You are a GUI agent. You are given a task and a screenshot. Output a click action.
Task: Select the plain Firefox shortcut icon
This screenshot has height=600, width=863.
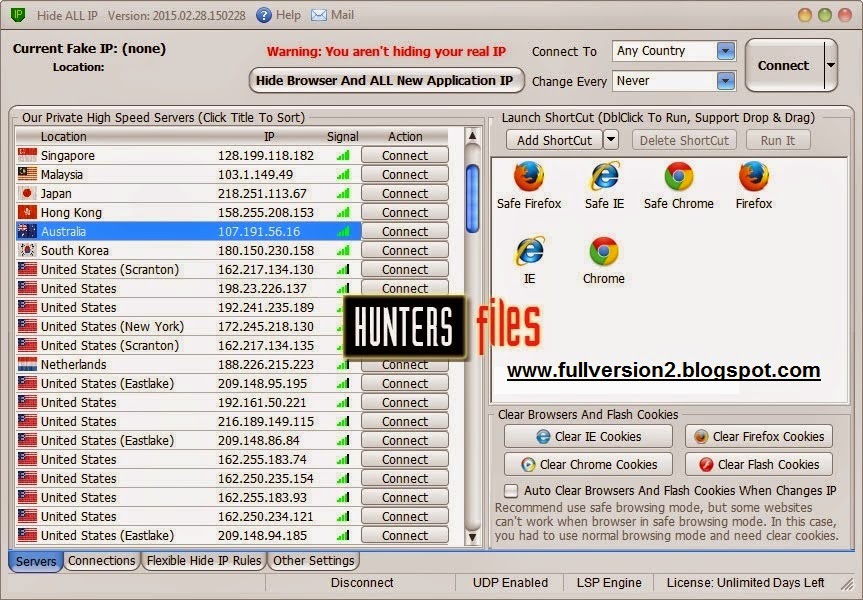(x=753, y=177)
